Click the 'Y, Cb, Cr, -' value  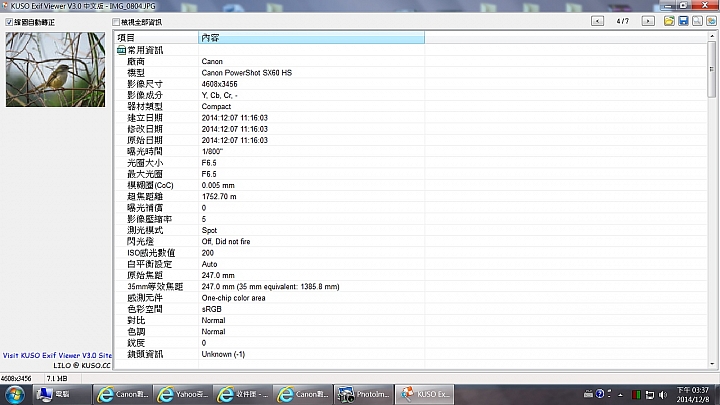(x=219, y=95)
